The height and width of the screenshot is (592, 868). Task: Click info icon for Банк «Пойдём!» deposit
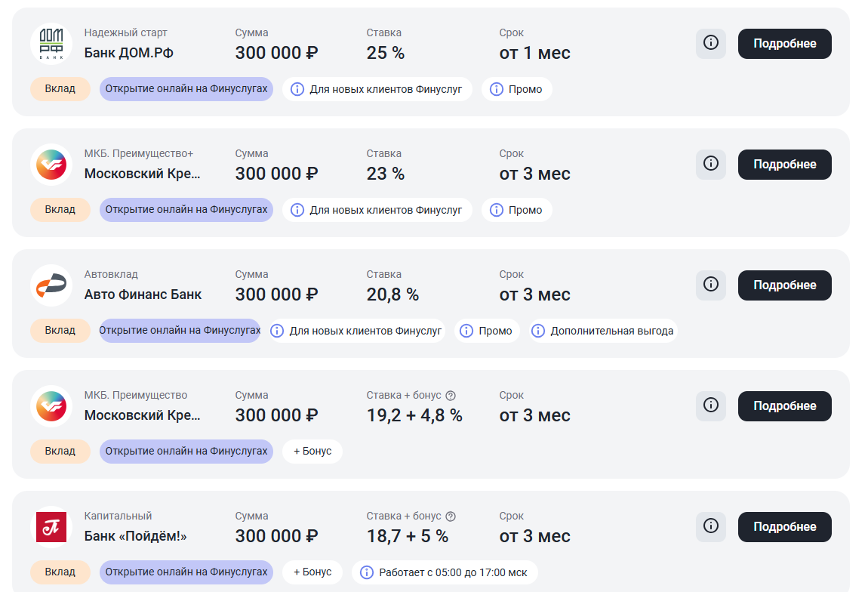click(710, 526)
